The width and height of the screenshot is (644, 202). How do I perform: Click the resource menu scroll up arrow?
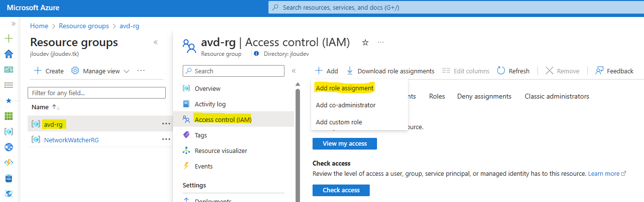[x=298, y=85]
